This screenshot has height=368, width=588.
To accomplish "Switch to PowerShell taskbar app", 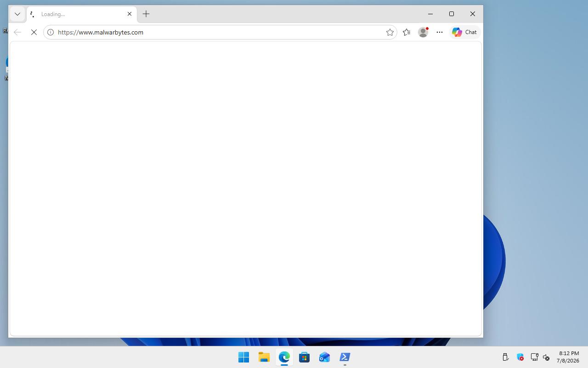I will click(x=345, y=357).
